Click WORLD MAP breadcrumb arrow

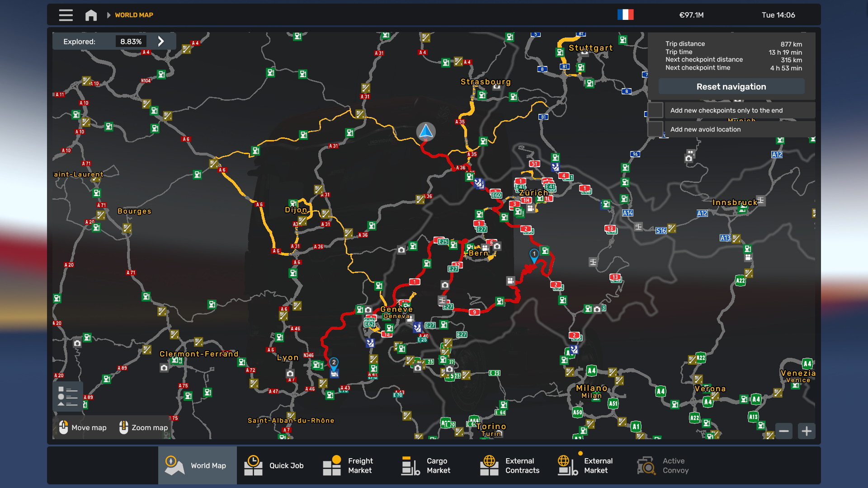[108, 15]
